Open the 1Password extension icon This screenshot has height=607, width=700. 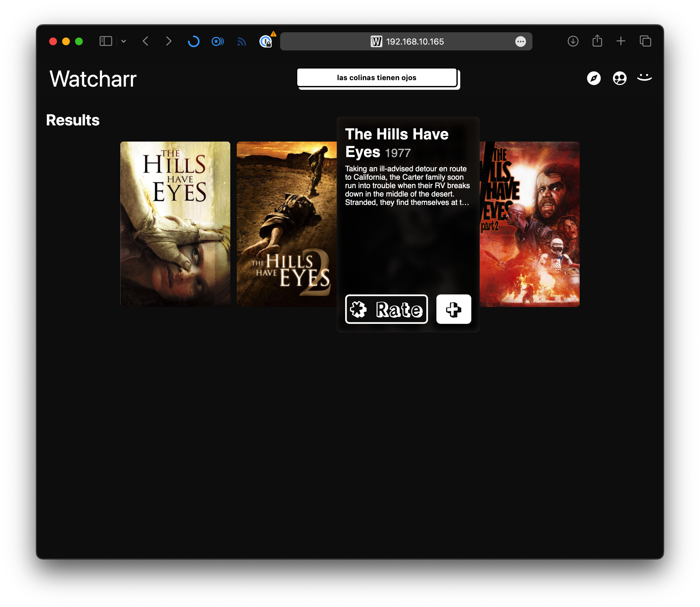266,41
